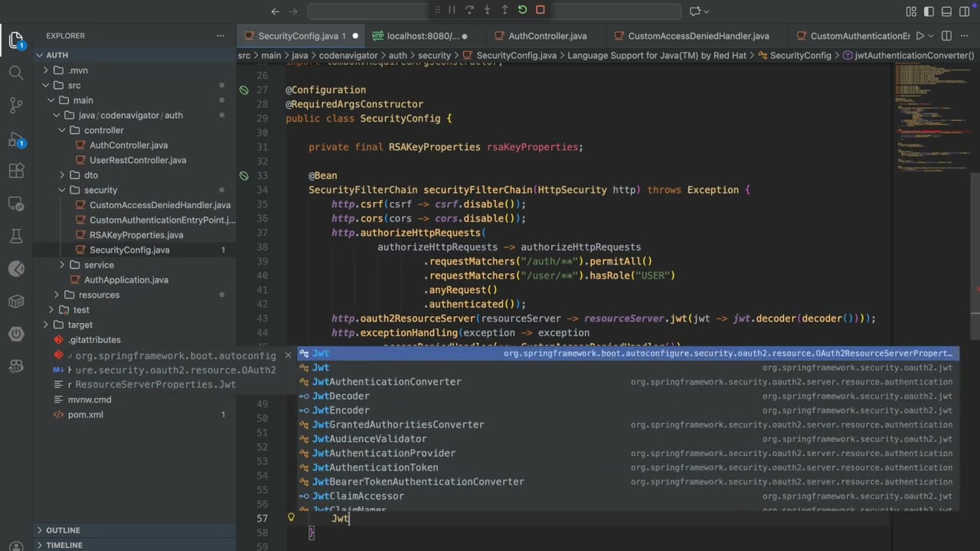Click the command center search field

pos(494,11)
